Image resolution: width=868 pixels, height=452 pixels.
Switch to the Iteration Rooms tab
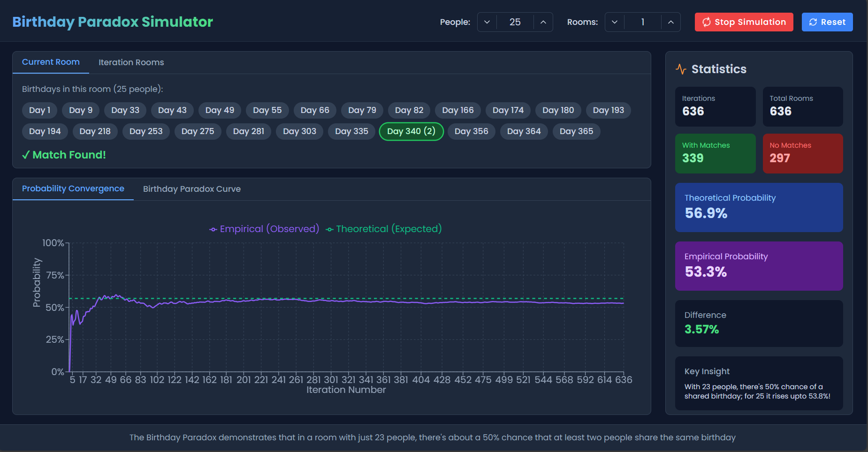click(x=131, y=62)
